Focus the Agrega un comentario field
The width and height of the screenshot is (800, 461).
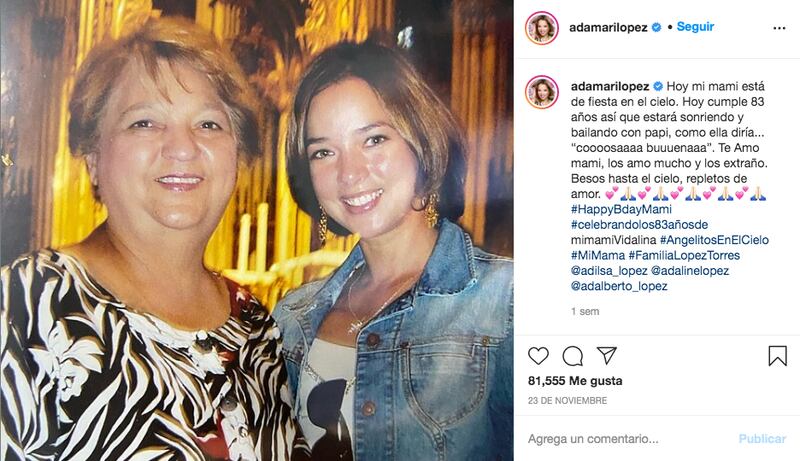click(629, 439)
